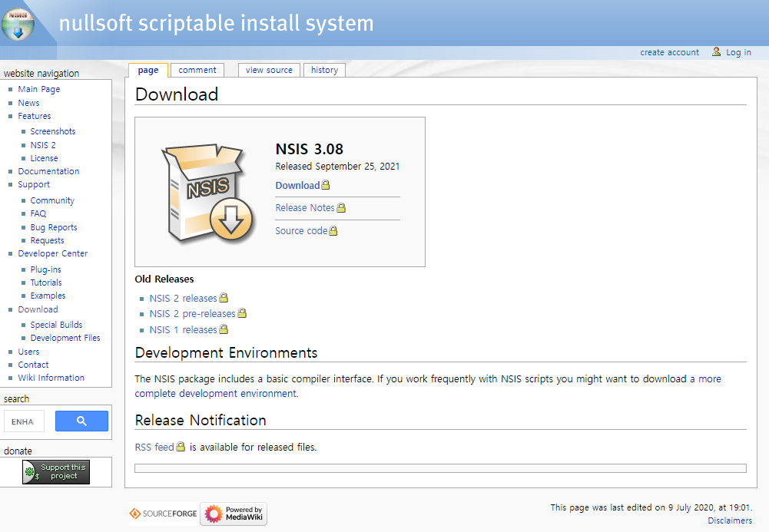Click the Support this project donate badge
Screen dimensions: 769x532
[56, 472]
